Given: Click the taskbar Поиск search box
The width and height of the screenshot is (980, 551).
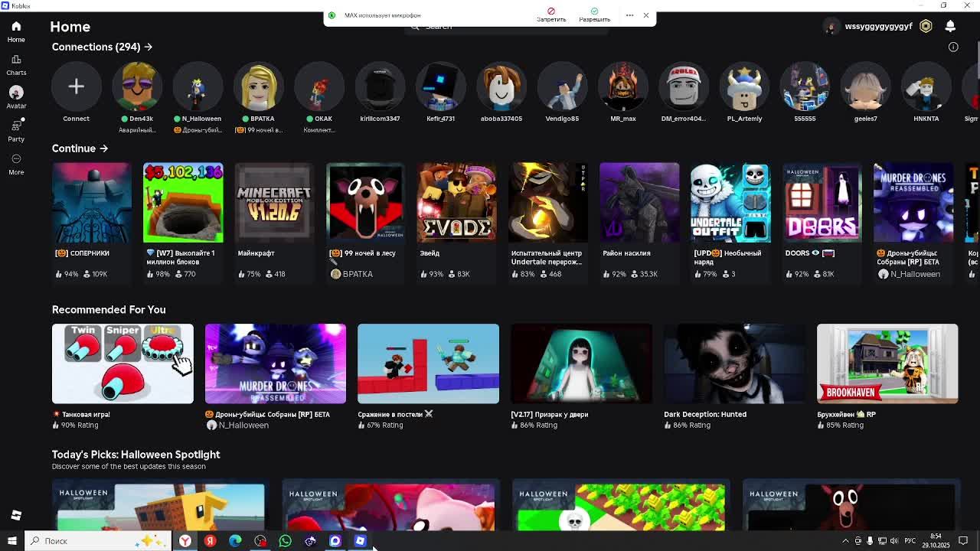Looking at the screenshot, I should (100, 541).
